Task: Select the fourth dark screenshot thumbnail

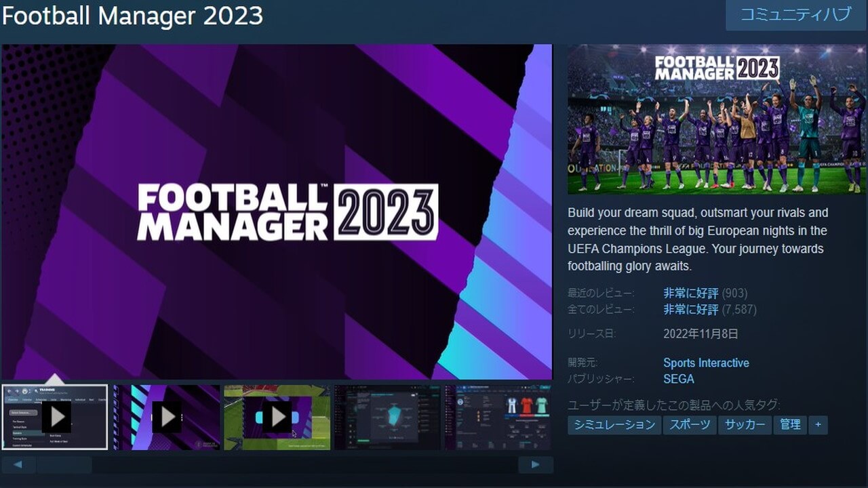Action: pos(389,417)
